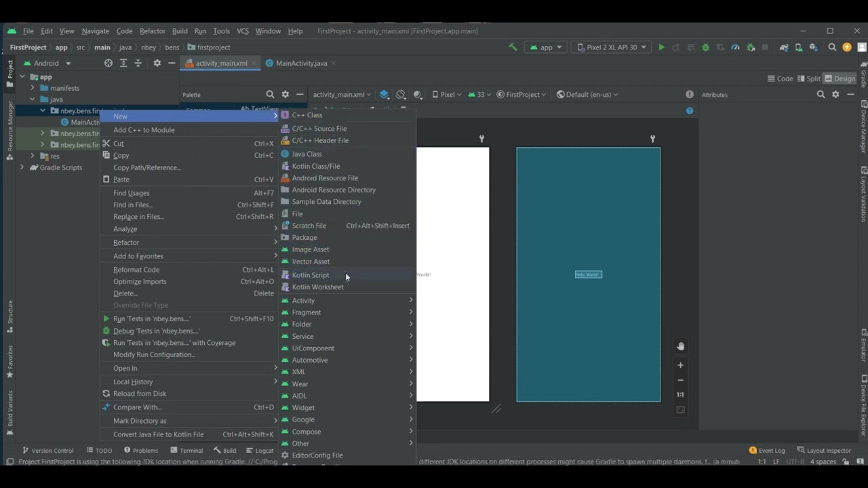
Task: Open the Activity submenu
Action: [347, 301]
